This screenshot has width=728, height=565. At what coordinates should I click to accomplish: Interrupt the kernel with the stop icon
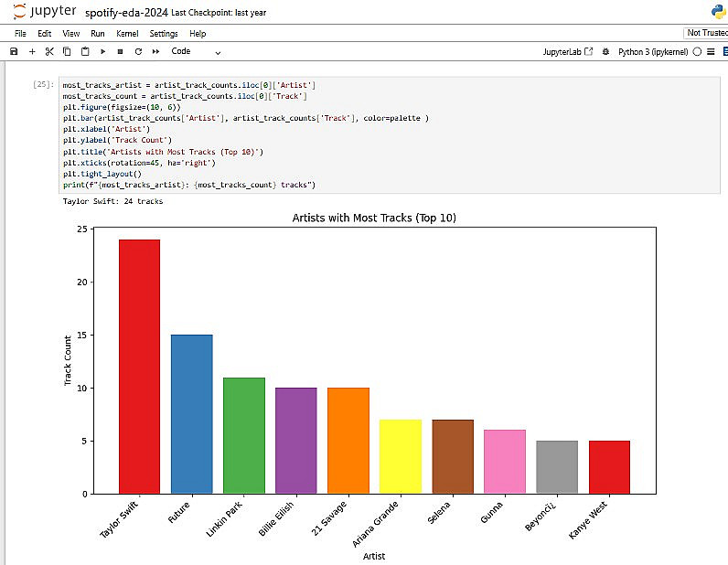[x=120, y=51]
